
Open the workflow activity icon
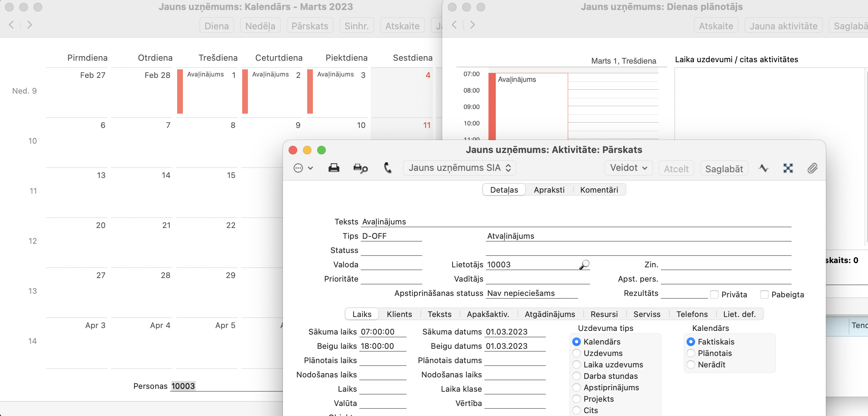pyautogui.click(x=764, y=168)
